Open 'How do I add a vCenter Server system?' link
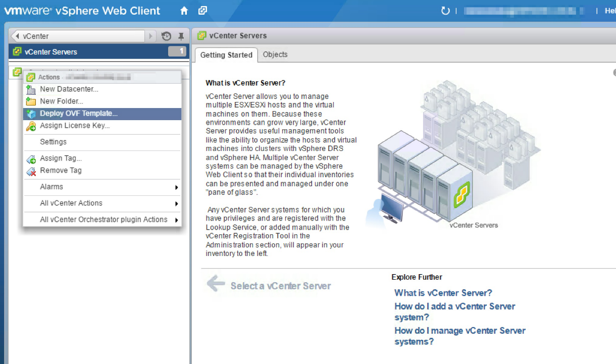The width and height of the screenshot is (616, 364). (455, 312)
